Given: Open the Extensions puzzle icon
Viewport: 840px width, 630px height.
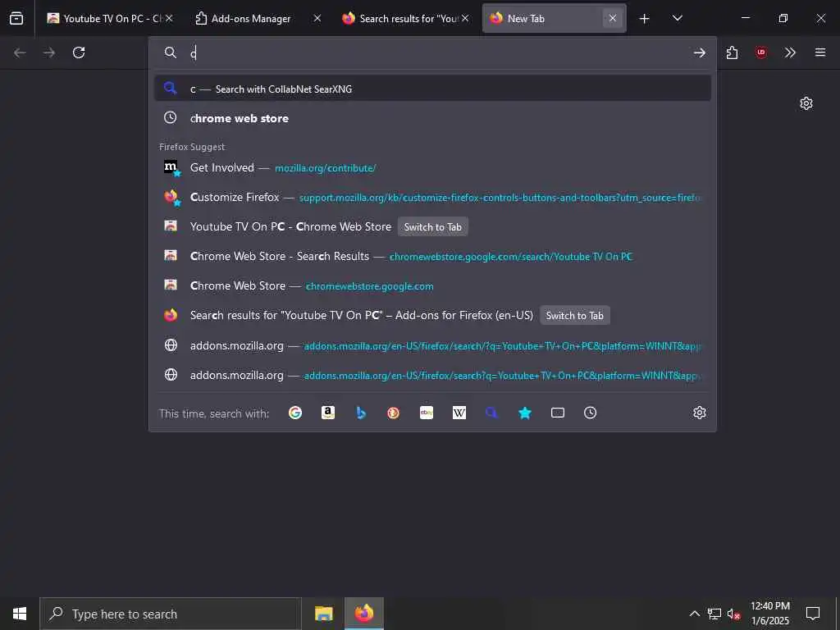Looking at the screenshot, I should [x=733, y=52].
